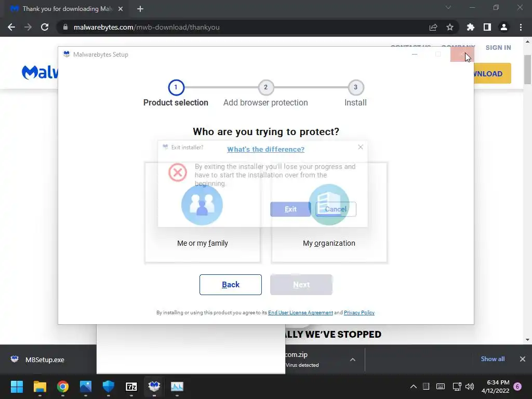Click the yellow DOWNLOAD button on website
Image resolution: width=532 pixels, height=399 pixels.
[x=493, y=73]
